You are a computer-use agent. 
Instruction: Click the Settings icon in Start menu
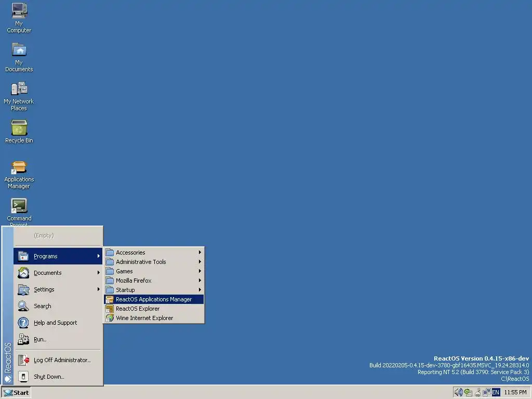[23, 289]
